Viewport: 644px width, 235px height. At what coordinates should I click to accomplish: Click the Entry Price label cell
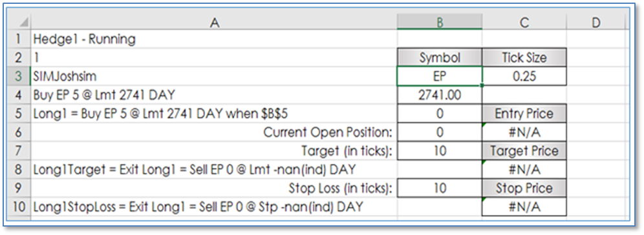point(524,114)
